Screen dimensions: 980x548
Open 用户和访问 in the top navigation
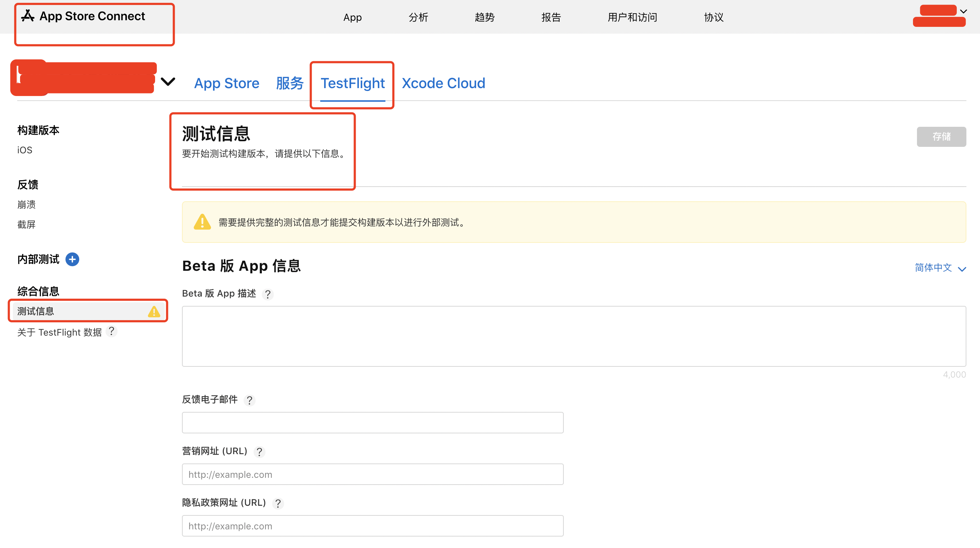tap(632, 17)
